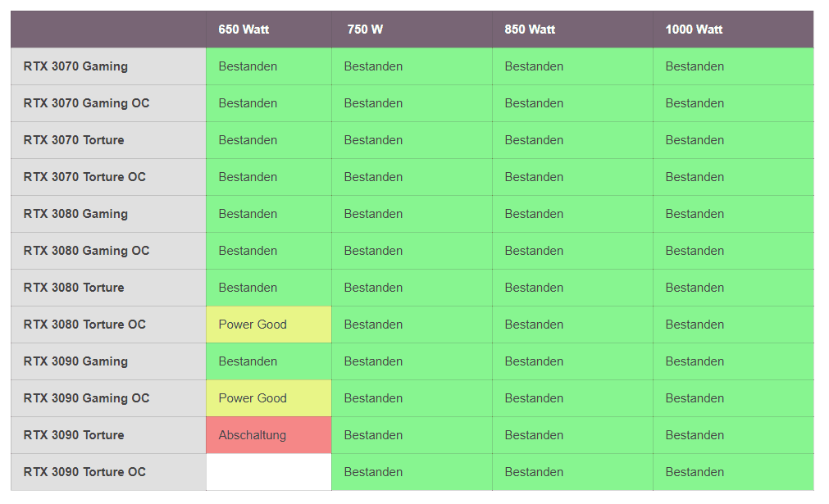Click the empty white cell for RTX 3090 Torture OC

click(268, 472)
